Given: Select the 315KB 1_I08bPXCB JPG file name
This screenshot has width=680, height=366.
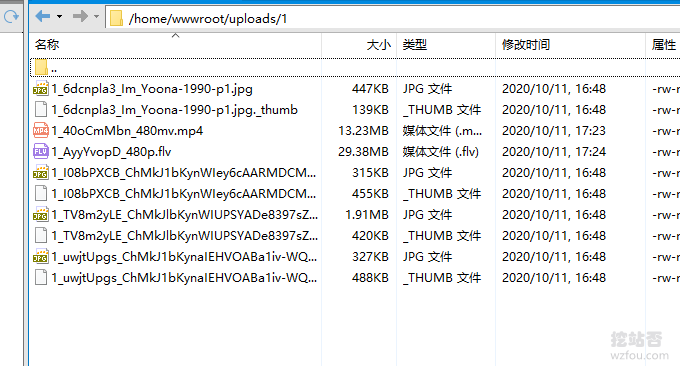Looking at the screenshot, I should click(x=183, y=173).
